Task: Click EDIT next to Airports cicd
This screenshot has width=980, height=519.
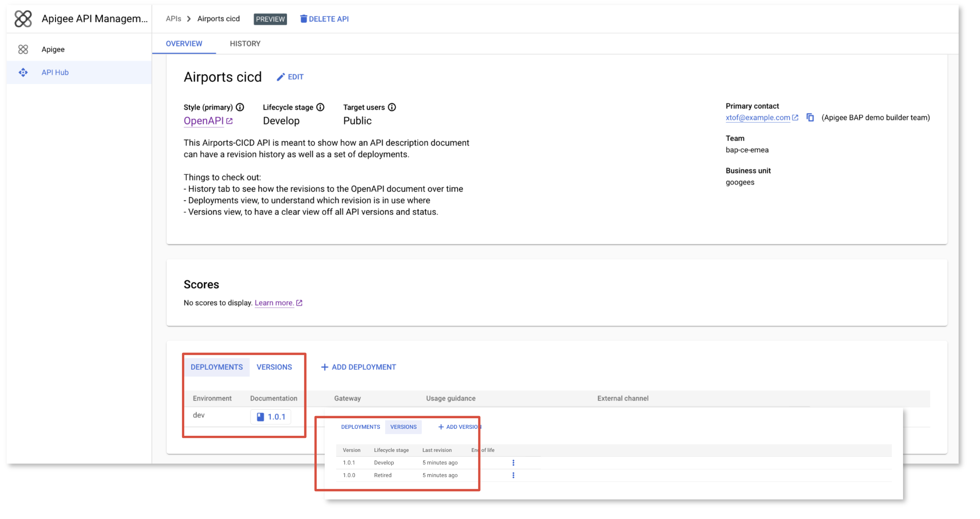Action: (290, 77)
